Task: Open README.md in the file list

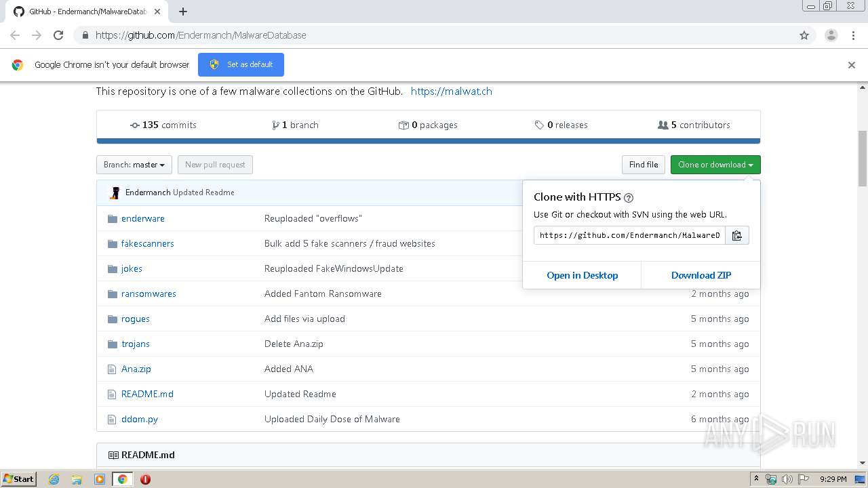Action: click(147, 394)
